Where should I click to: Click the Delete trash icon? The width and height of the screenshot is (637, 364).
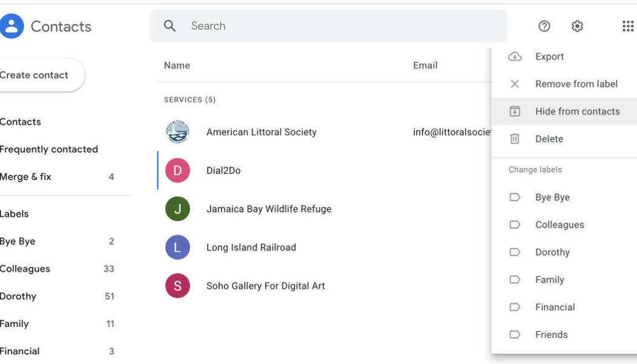515,138
